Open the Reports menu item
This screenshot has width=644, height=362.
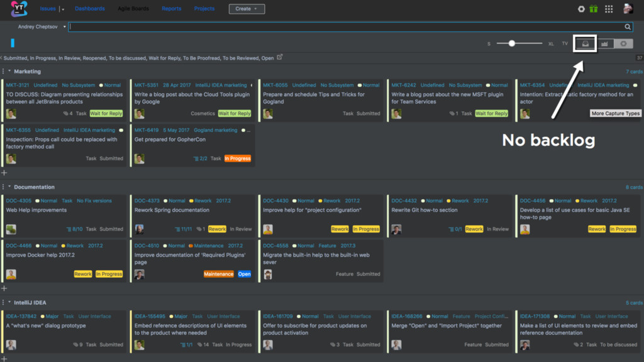coord(171,9)
